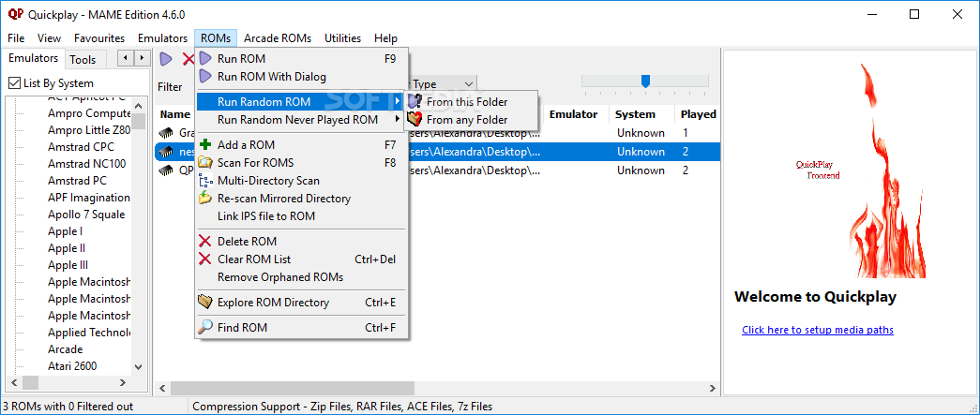Click the blue slider thumb above the list

click(645, 82)
